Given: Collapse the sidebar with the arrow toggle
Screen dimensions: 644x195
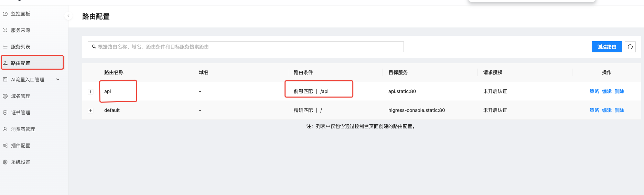Looking at the screenshot, I should (68, 16).
